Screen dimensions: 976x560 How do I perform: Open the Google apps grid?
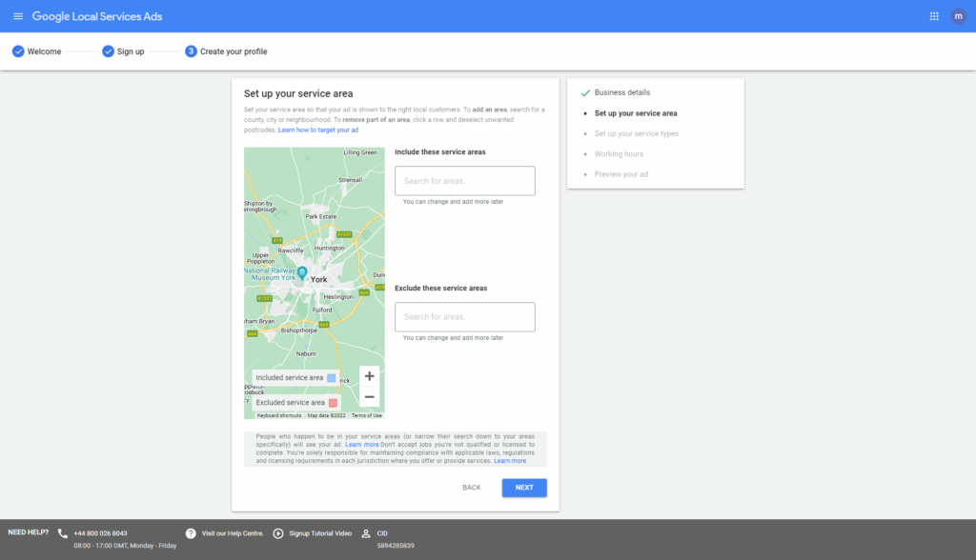[x=933, y=16]
